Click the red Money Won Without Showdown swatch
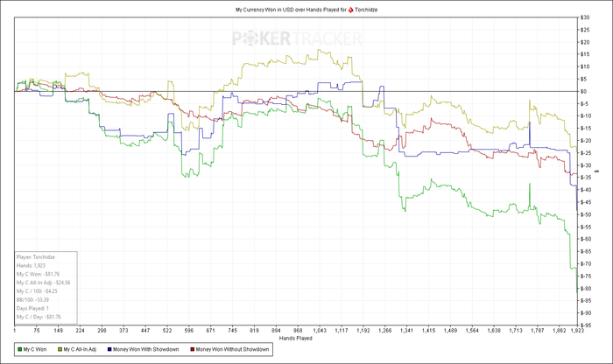The height and width of the screenshot is (364, 613). 193,349
